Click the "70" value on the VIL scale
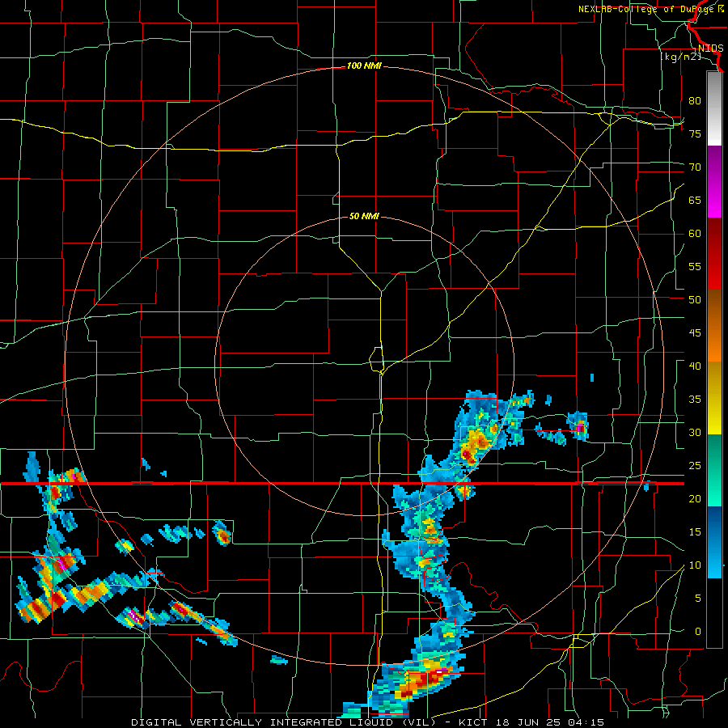The height and width of the screenshot is (728, 728). pyautogui.click(x=695, y=167)
